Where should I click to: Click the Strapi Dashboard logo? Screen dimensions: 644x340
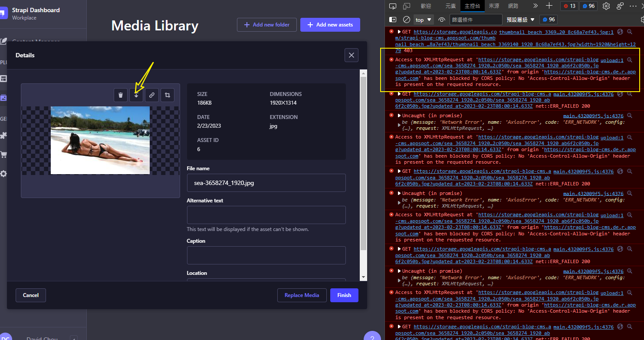click(4, 13)
